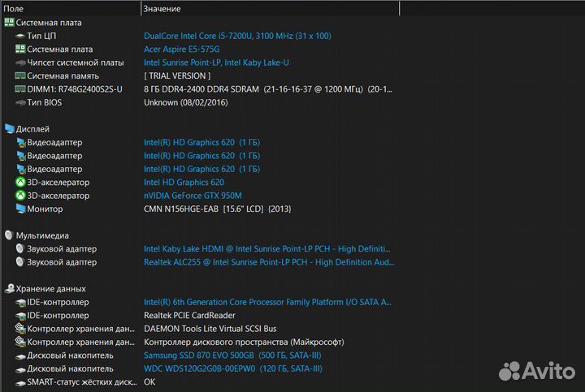Click the IDE-контроллер icon for Intel SATA row
This screenshot has width=585, height=392.
pyautogui.click(x=20, y=303)
